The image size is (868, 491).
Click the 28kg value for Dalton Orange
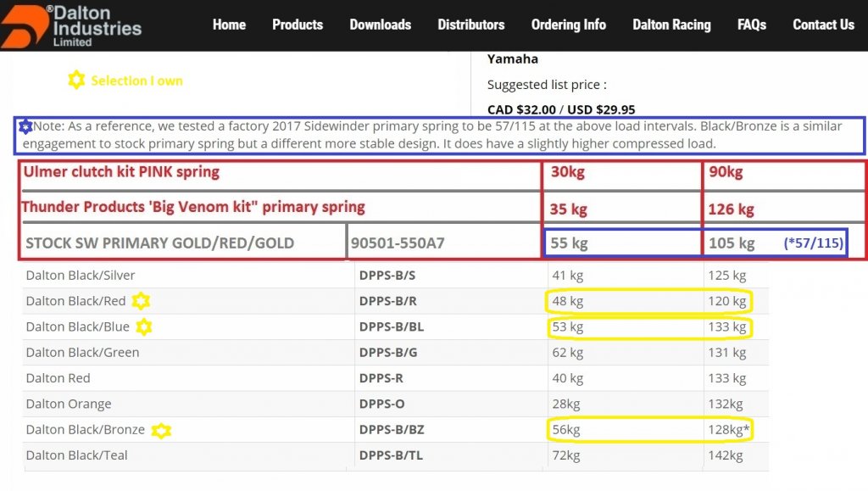tap(565, 405)
